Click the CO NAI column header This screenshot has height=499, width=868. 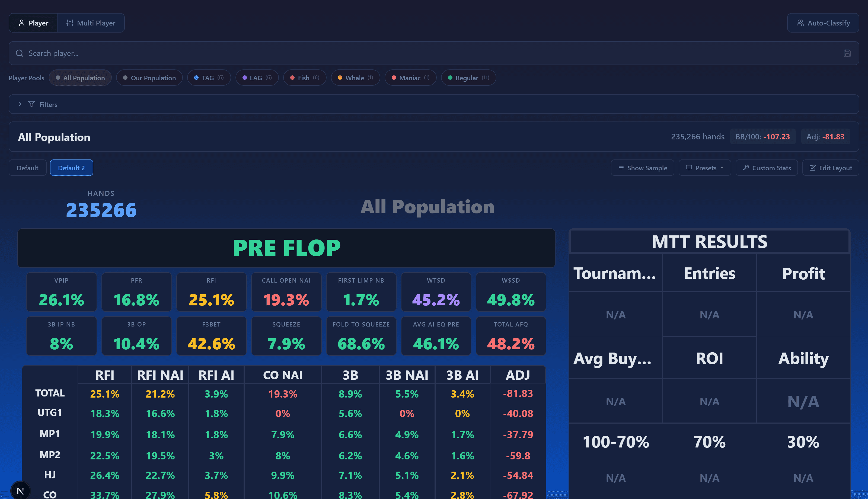point(283,375)
